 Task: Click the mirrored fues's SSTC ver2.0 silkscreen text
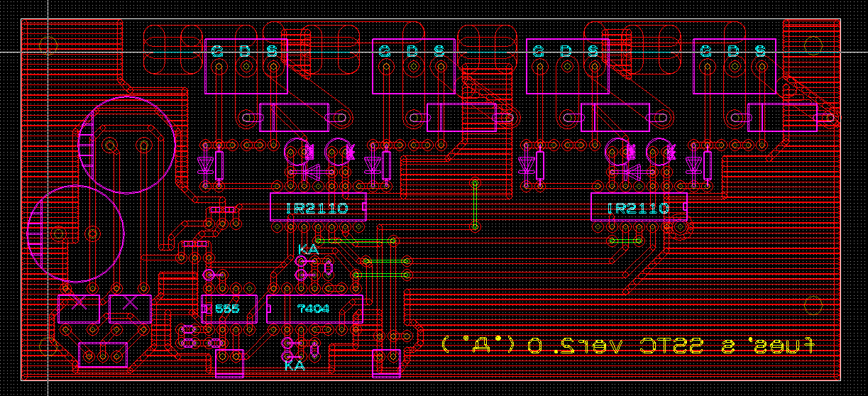pos(627,346)
